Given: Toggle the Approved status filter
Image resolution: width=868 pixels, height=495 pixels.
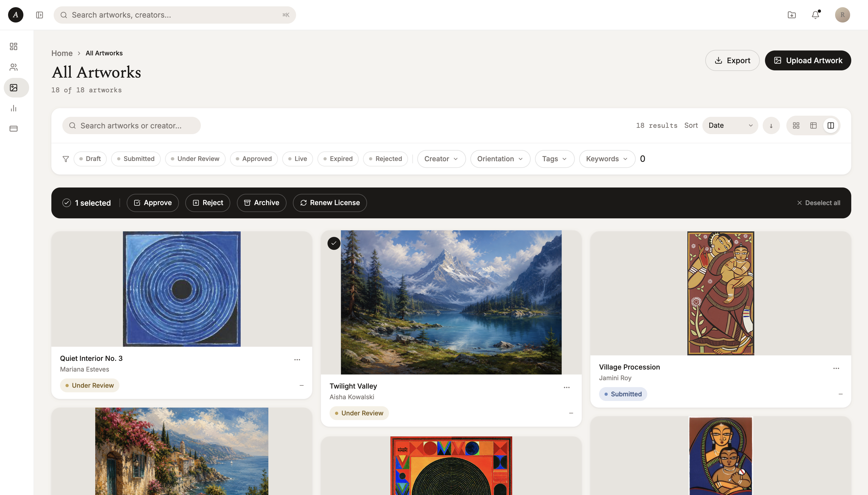Looking at the screenshot, I should pyautogui.click(x=254, y=159).
